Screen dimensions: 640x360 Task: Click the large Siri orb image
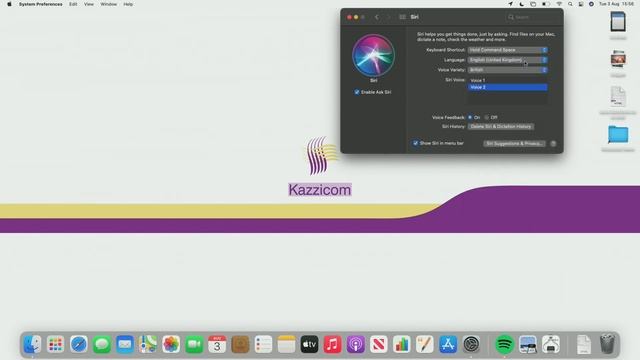[373, 56]
